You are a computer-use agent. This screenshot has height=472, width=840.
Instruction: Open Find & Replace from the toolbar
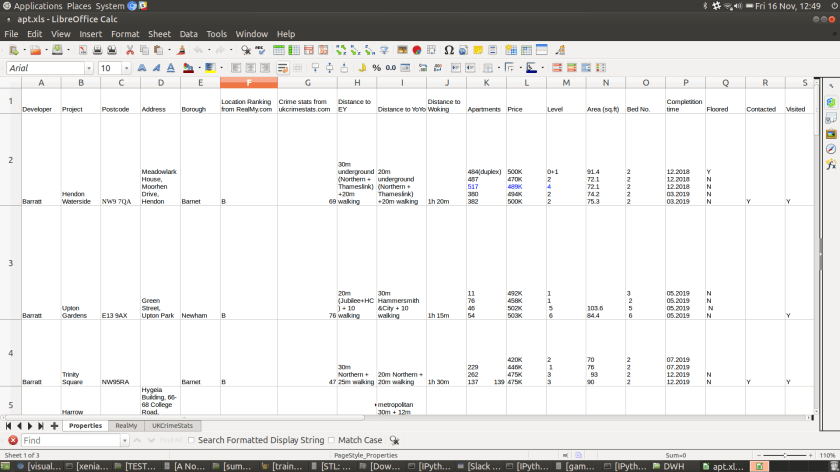point(246,50)
